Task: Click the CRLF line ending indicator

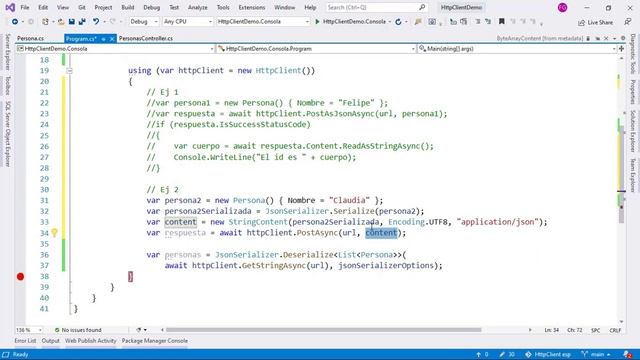Action: 615,330
